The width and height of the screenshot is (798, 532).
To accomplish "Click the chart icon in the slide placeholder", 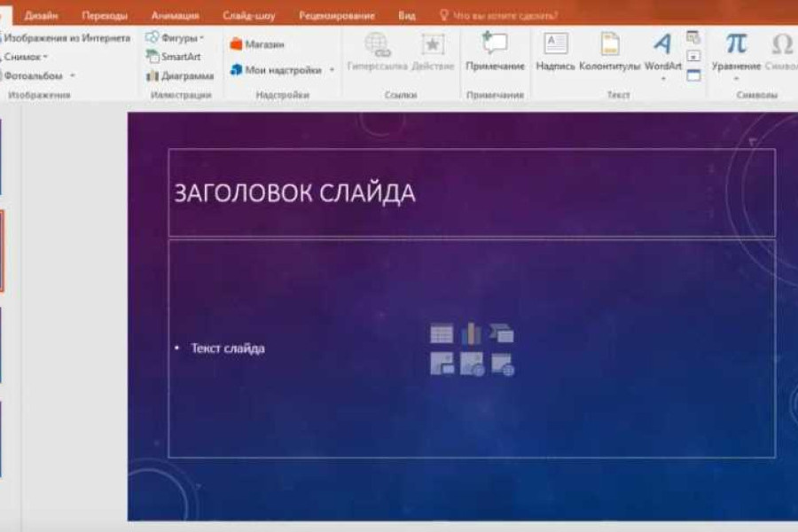I will [x=471, y=334].
